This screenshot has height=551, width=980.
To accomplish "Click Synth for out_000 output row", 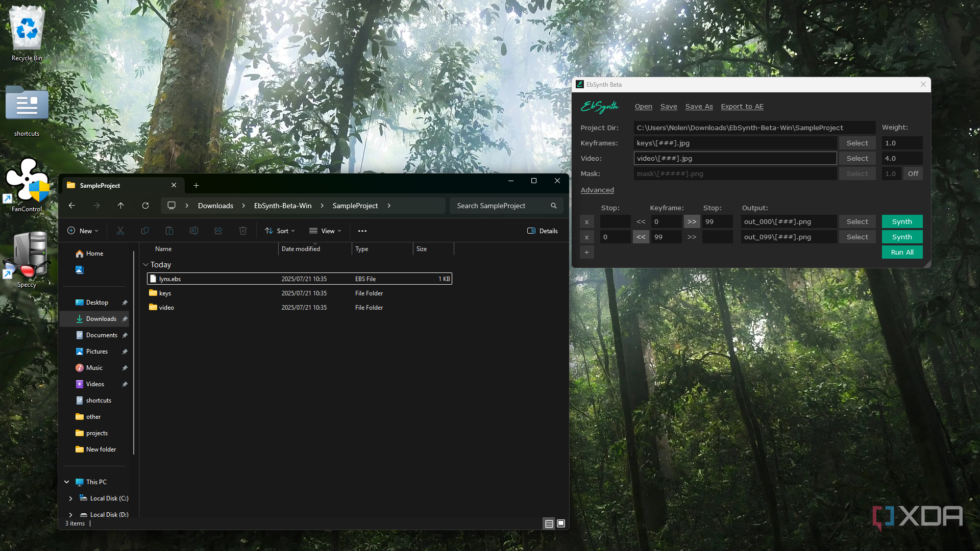I will (x=902, y=222).
